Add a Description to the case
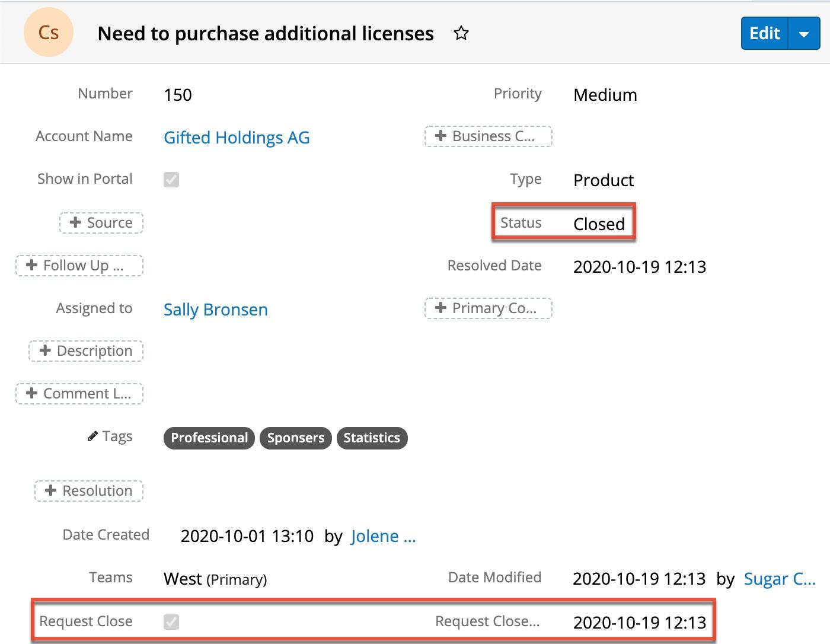The height and width of the screenshot is (644, 830). click(87, 351)
